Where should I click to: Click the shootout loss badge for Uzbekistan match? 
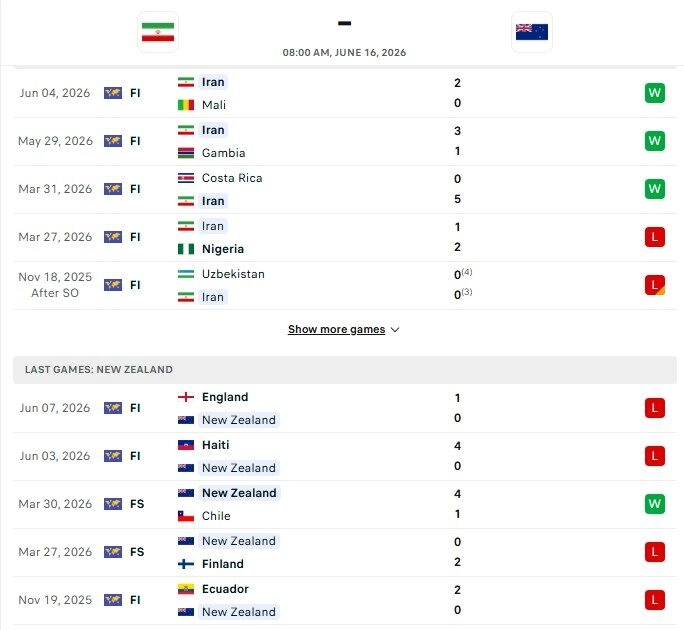(x=654, y=285)
